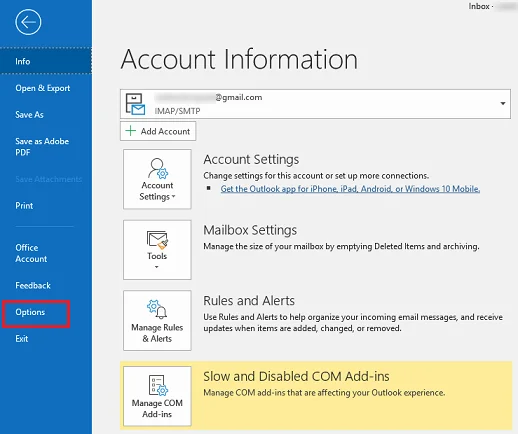Open Outlook Options
Viewport: 518px width, 434px height.
tap(30, 312)
